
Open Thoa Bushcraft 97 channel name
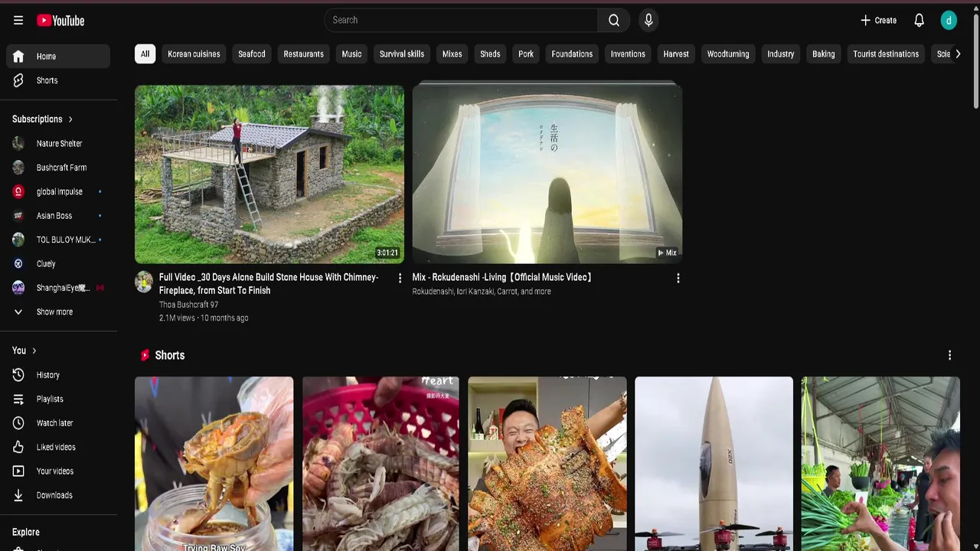pos(188,305)
